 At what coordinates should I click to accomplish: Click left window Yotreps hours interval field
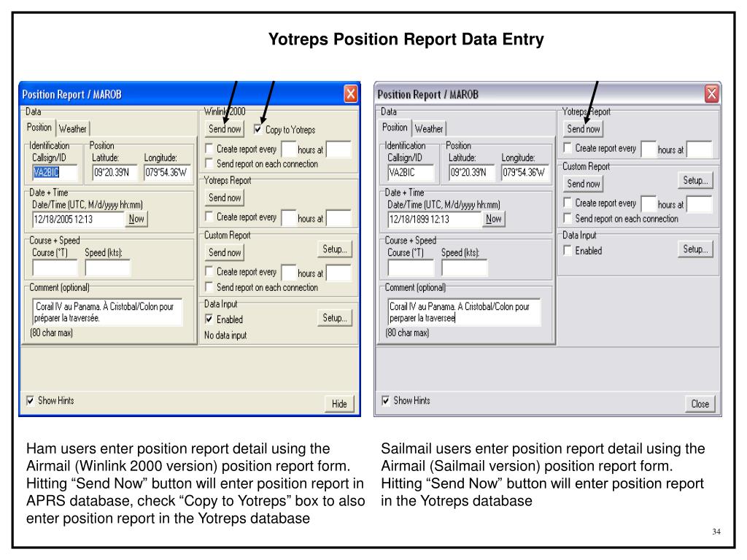[x=288, y=218]
